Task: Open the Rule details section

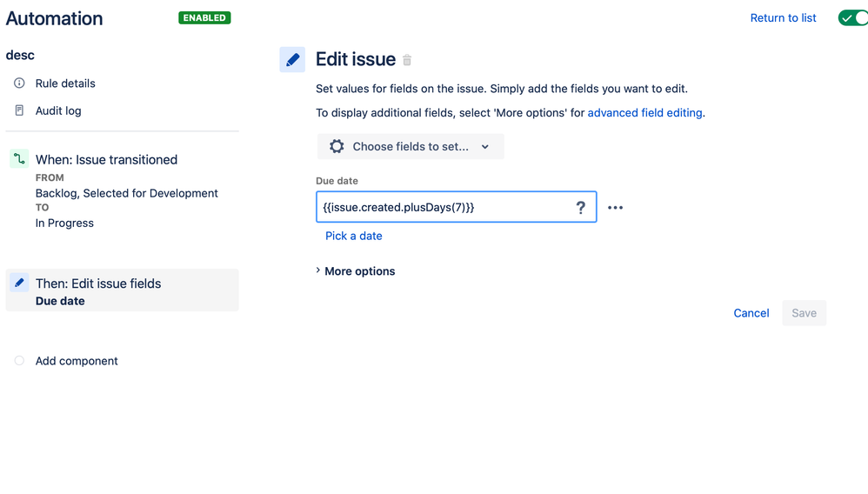Action: [x=65, y=83]
